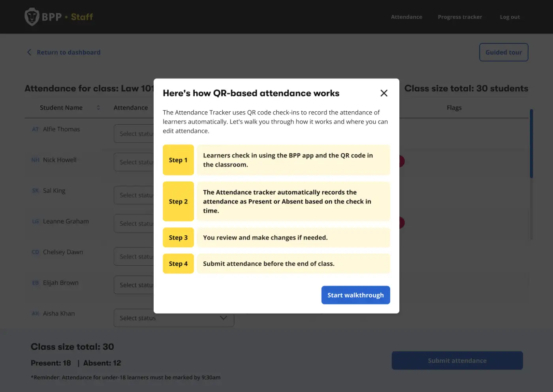Click Return to dashboard link
The height and width of the screenshot is (392, 553).
click(68, 52)
